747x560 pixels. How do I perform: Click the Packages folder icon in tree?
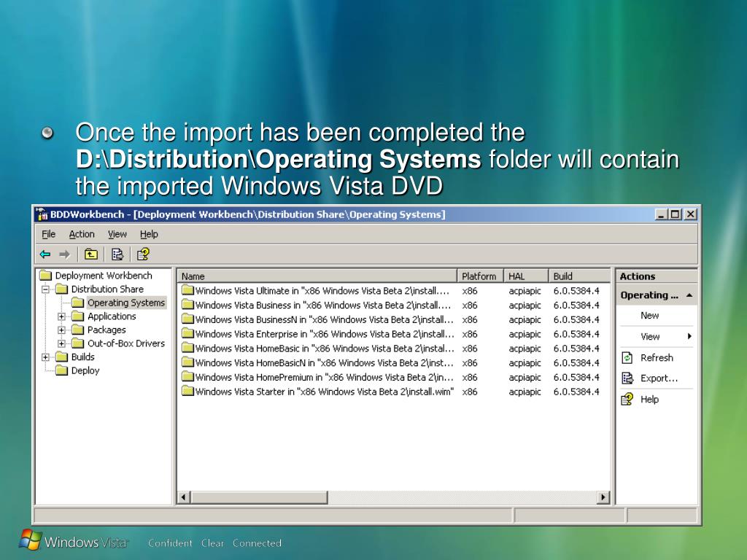77,330
